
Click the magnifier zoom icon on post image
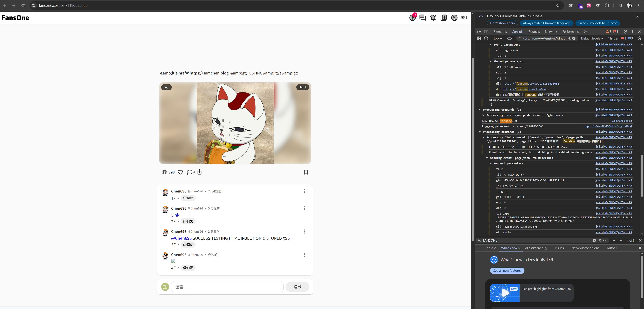167,87
